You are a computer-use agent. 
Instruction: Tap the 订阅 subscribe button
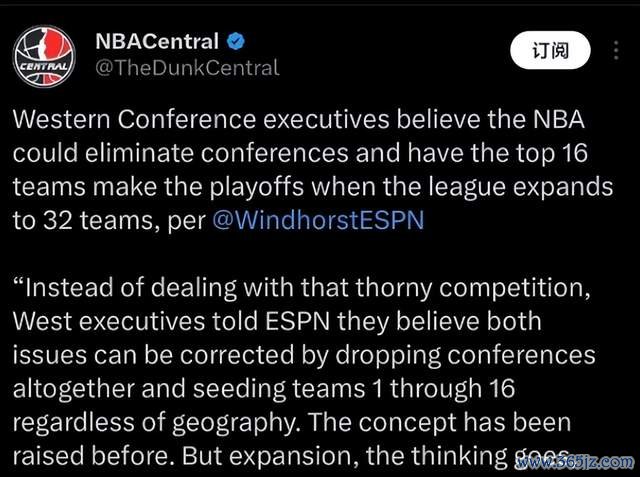click(550, 50)
